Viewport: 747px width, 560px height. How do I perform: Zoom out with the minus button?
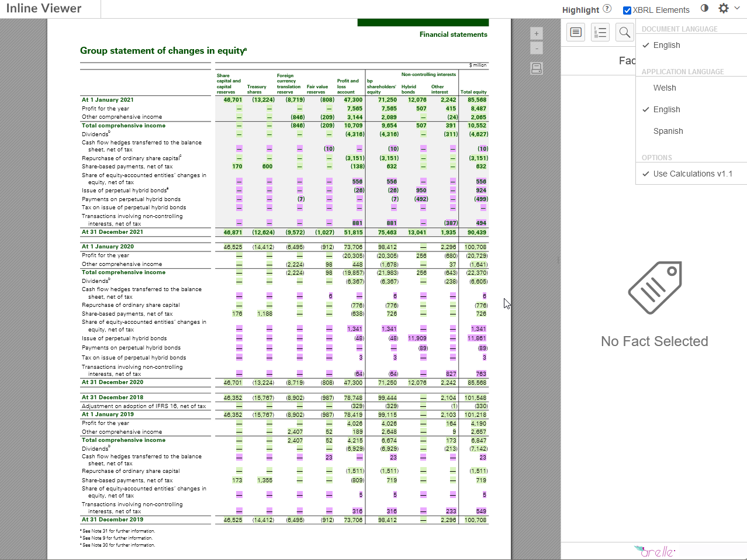[x=537, y=48]
